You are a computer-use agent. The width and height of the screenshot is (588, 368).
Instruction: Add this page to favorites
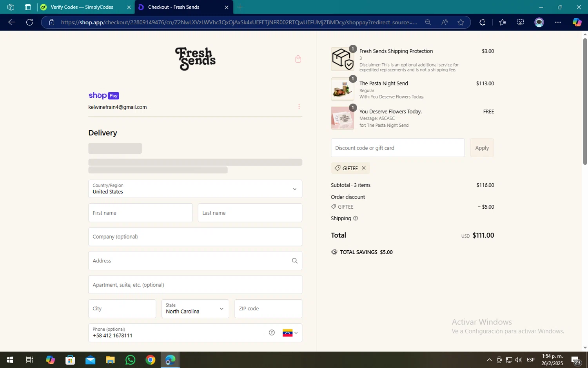461,22
